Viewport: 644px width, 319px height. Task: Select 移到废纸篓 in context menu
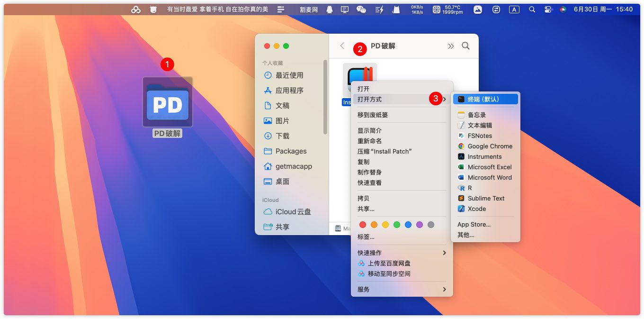[373, 115]
